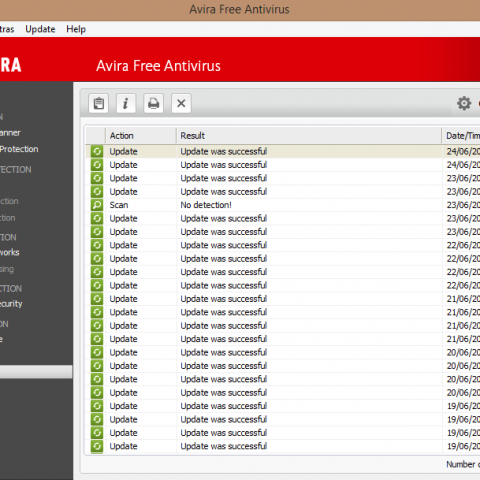The image size is (480, 480).
Task: Delete the selected event with the X icon
Action: tap(181, 103)
